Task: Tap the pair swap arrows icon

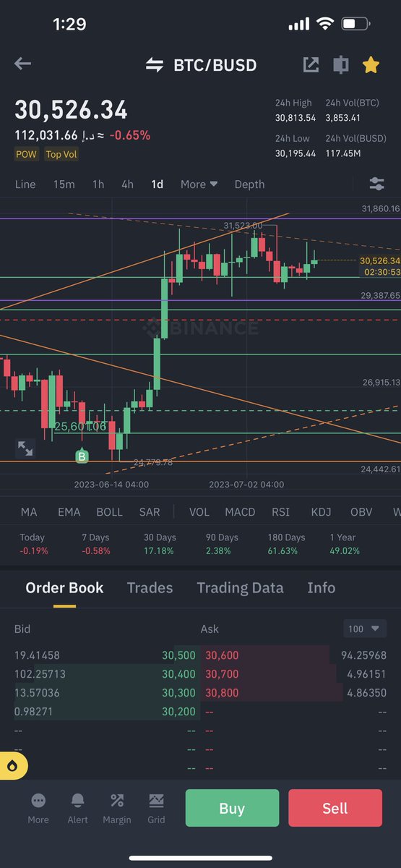Action: 154,65
